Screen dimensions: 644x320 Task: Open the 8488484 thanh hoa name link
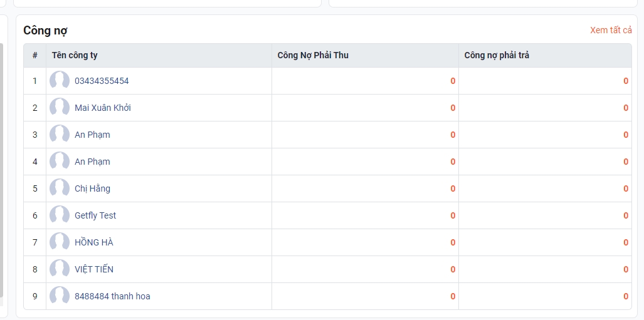click(x=112, y=296)
